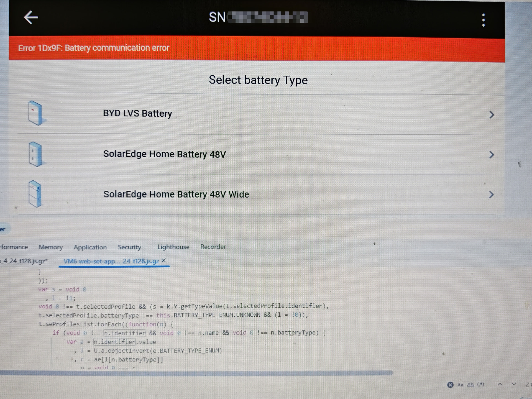The image size is (532, 399).
Task: Toggle match case (Aa) in search
Action: pyautogui.click(x=460, y=385)
